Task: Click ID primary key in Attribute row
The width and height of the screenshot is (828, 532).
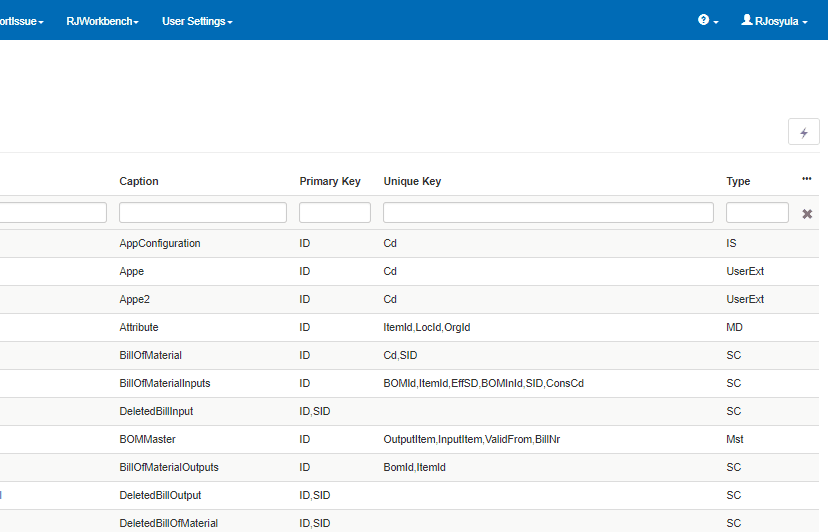Action: click(x=305, y=328)
